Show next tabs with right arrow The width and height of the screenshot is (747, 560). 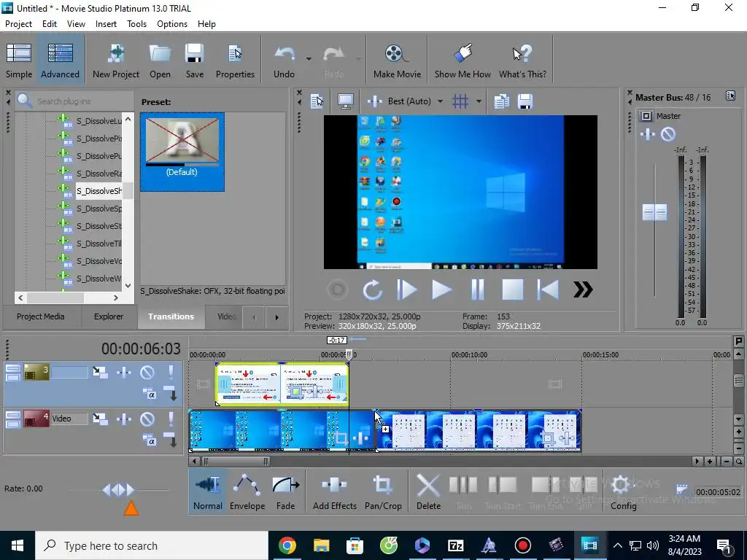coord(276,317)
